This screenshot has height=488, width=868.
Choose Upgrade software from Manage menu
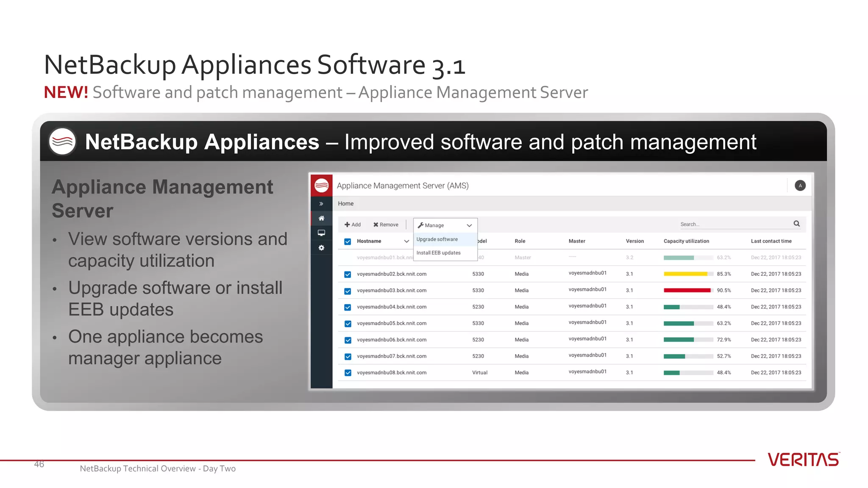[x=445, y=239]
